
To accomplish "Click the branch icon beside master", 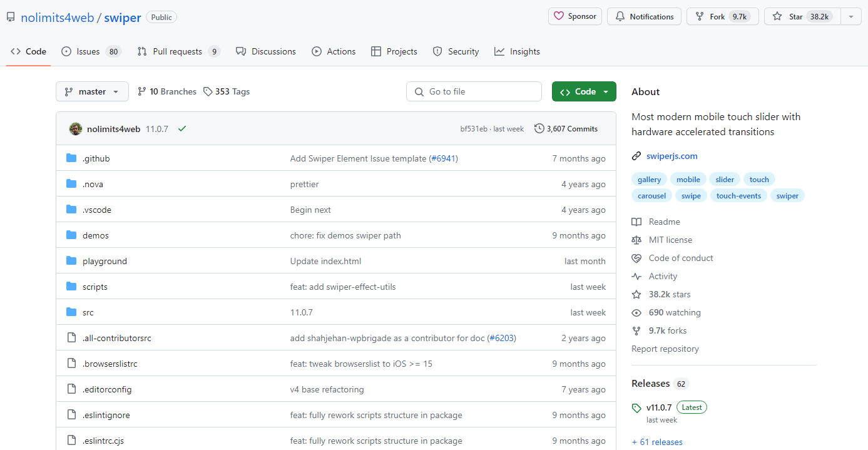I will click(x=69, y=91).
